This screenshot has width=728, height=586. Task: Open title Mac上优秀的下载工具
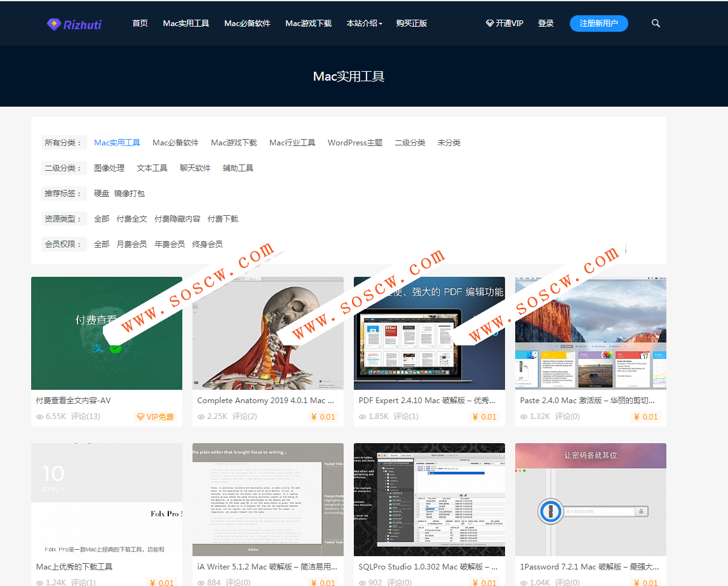pyautogui.click(x=74, y=566)
